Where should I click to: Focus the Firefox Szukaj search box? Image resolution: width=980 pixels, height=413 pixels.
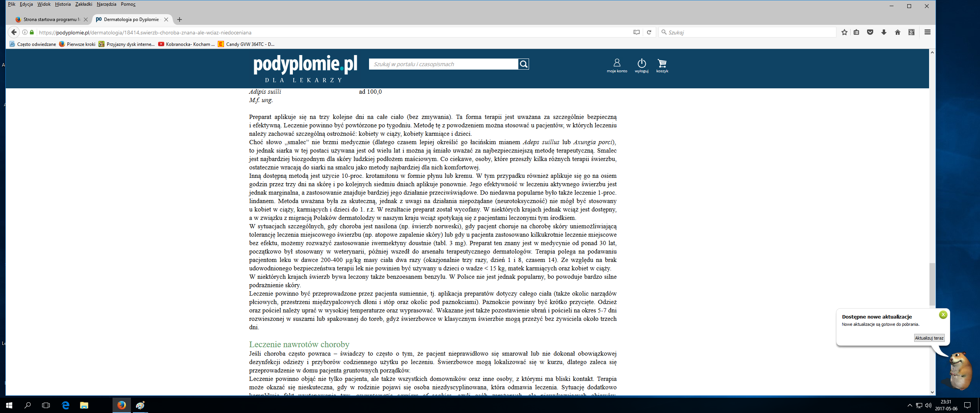[746, 33]
